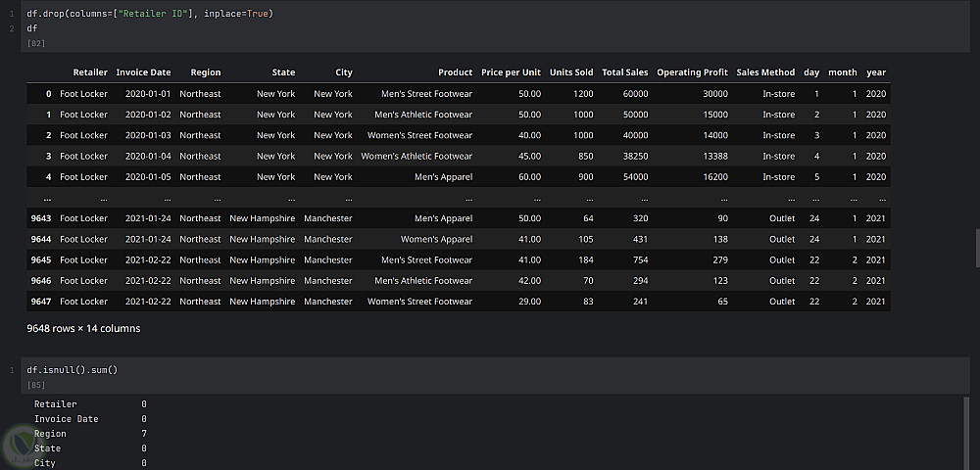Click the Operating Profit column header
Image resolution: width=980 pixels, height=470 pixels.
(692, 72)
